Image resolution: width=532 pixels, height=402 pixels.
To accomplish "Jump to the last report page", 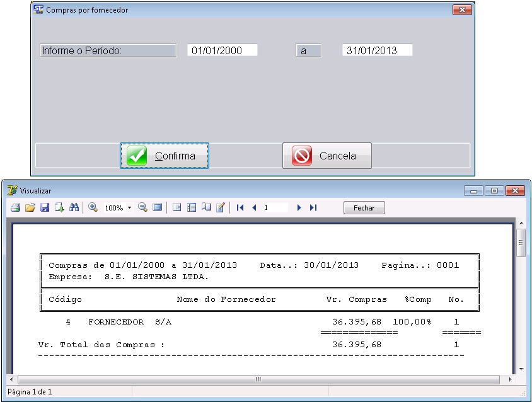I will 313,207.
